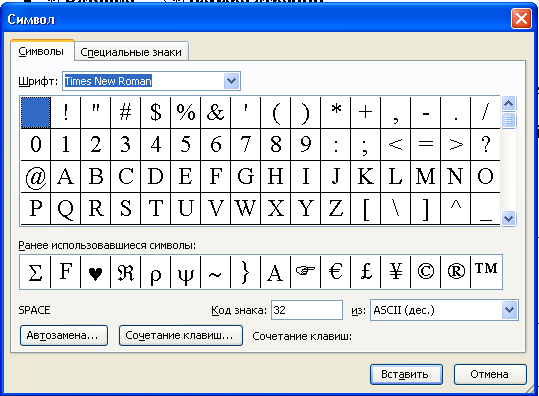Close the Символ dialog
The image size is (539, 396).
521,19
